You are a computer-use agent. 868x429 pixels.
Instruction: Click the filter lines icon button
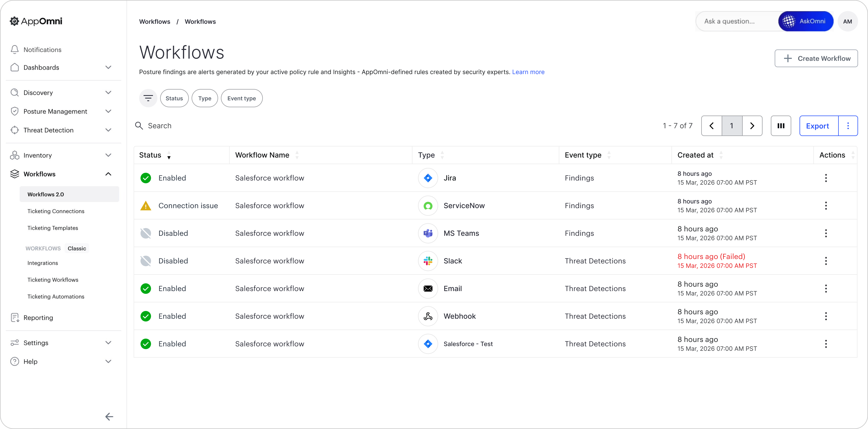[148, 98]
